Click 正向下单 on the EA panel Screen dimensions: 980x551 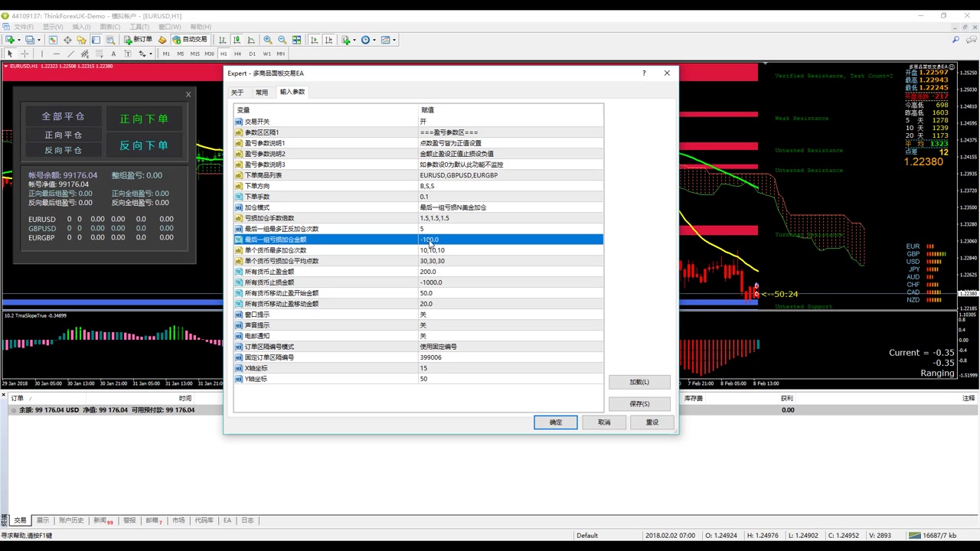point(144,119)
